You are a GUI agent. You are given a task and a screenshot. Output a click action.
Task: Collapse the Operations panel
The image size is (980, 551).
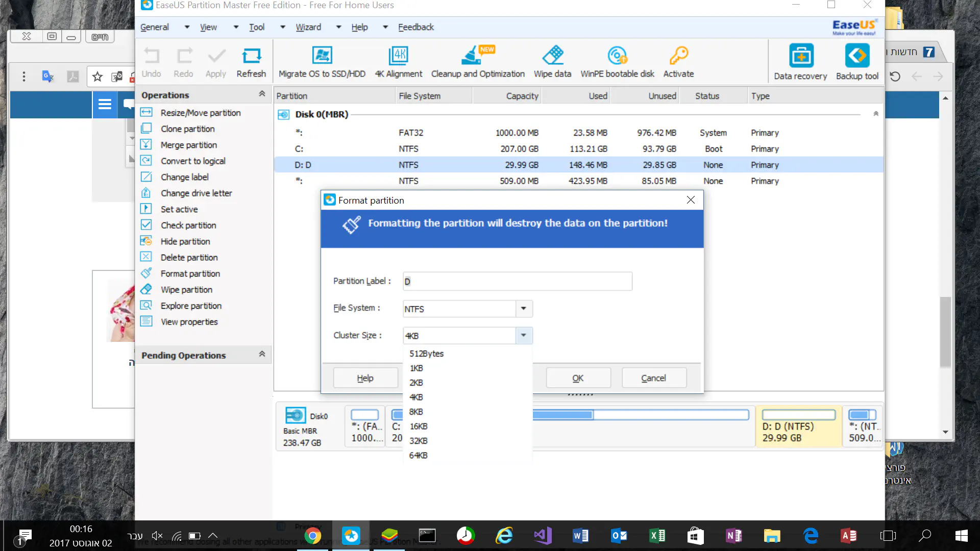coord(262,94)
